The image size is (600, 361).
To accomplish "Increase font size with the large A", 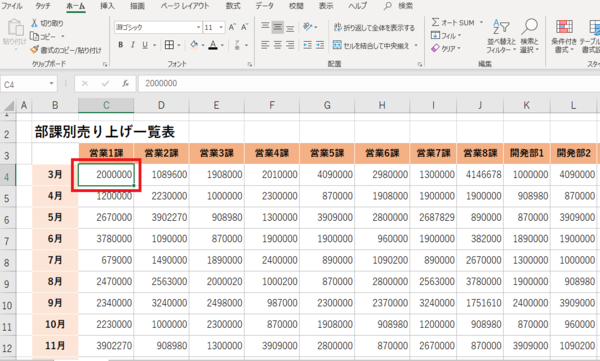I will (232, 27).
